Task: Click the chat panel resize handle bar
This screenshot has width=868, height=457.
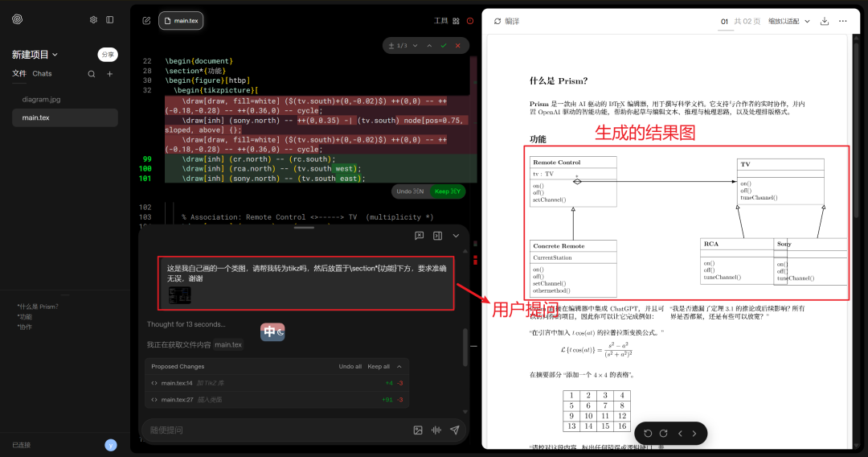Action: [304, 227]
